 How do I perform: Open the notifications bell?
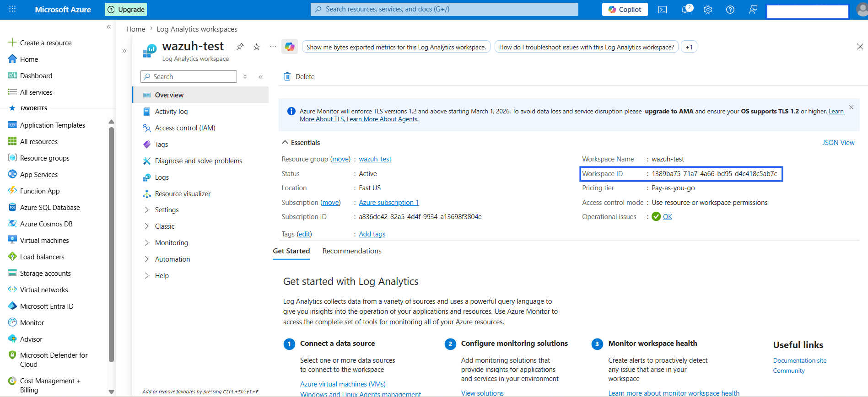tap(685, 10)
